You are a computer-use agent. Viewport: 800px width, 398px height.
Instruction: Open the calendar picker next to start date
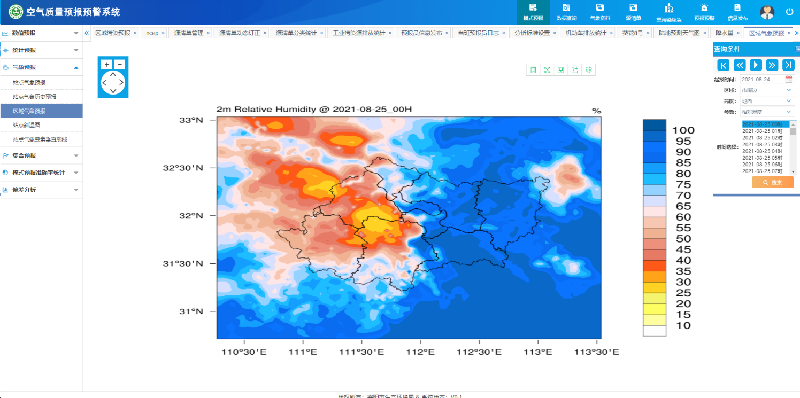(788, 79)
